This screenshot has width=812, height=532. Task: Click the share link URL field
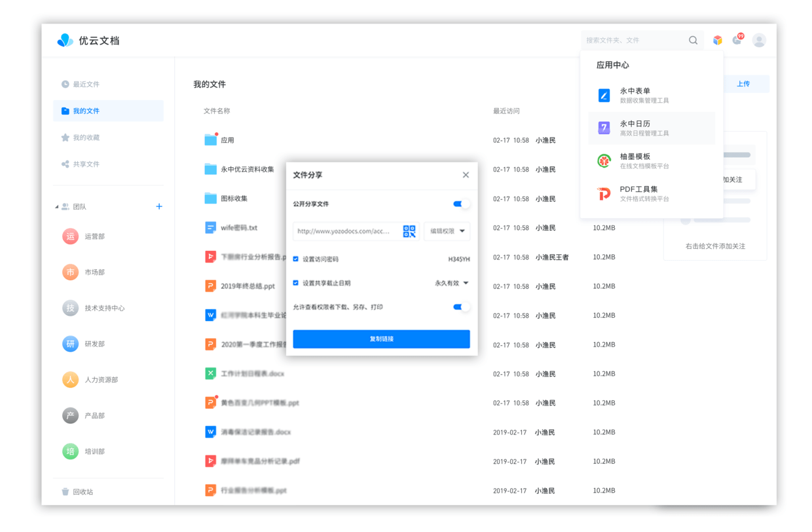(x=346, y=231)
